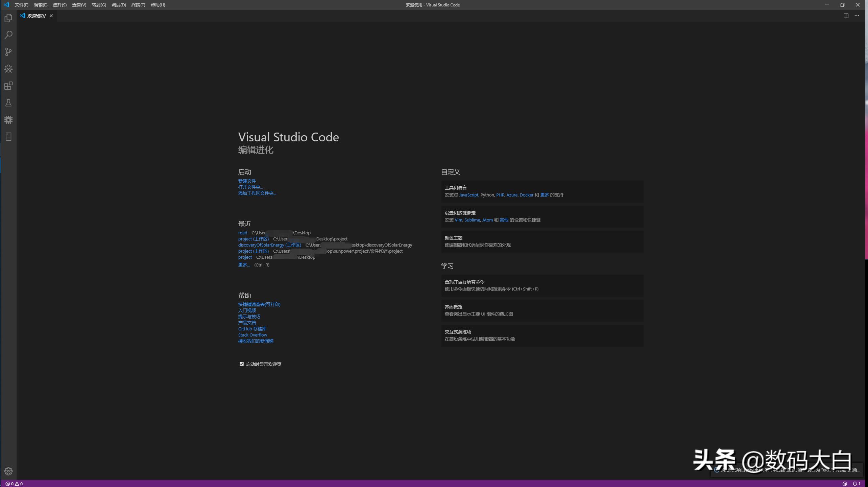
Task: Open the recent folder road
Action: 242,233
